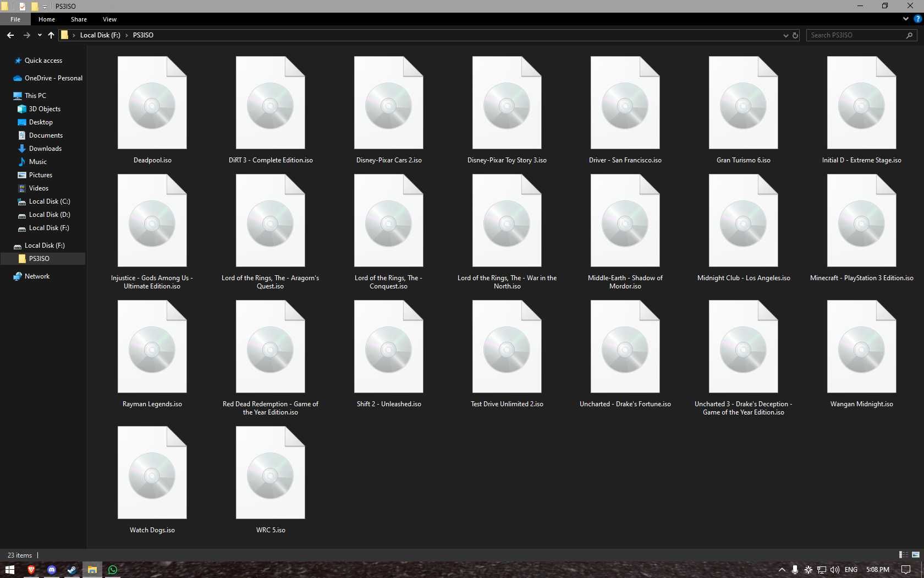Select Minecraft - PlayStation 3 Edition.iso
This screenshot has height=578, width=924.
861,220
